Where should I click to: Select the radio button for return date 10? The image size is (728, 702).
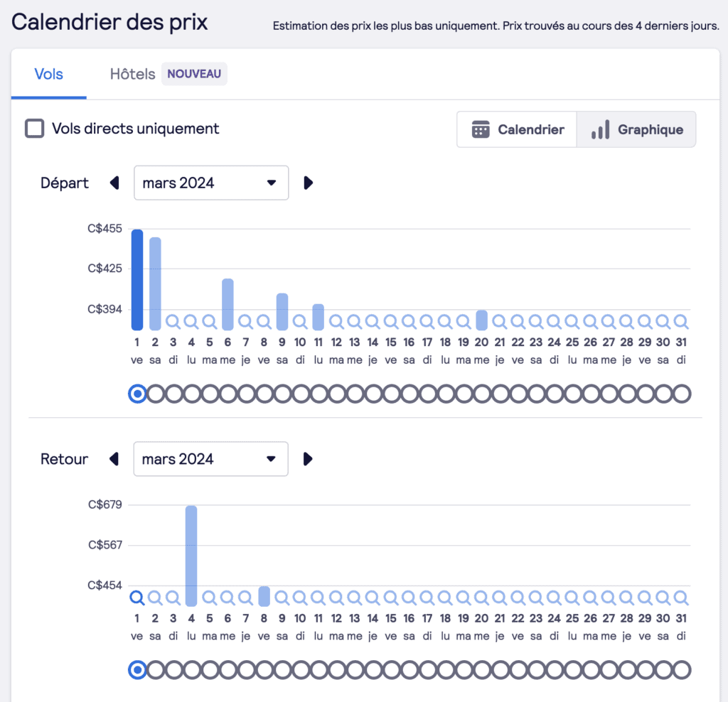tap(301, 669)
